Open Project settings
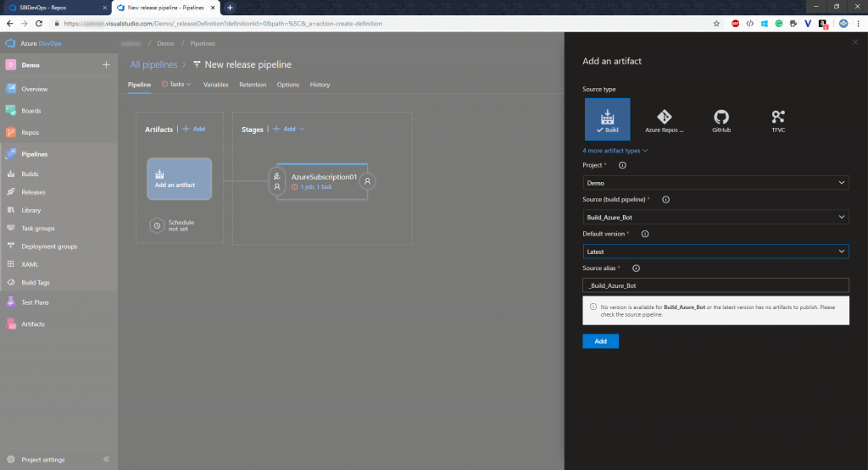The image size is (868, 470). click(x=43, y=460)
